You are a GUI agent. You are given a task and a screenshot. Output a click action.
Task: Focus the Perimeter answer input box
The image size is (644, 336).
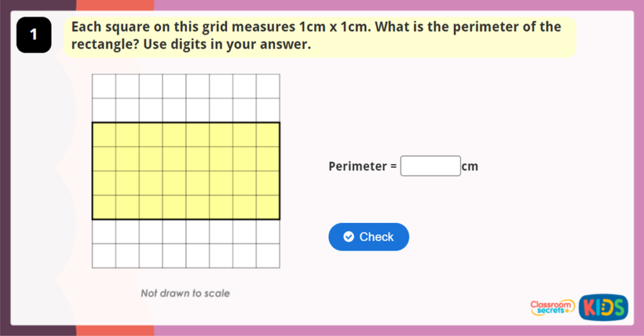[x=430, y=166]
